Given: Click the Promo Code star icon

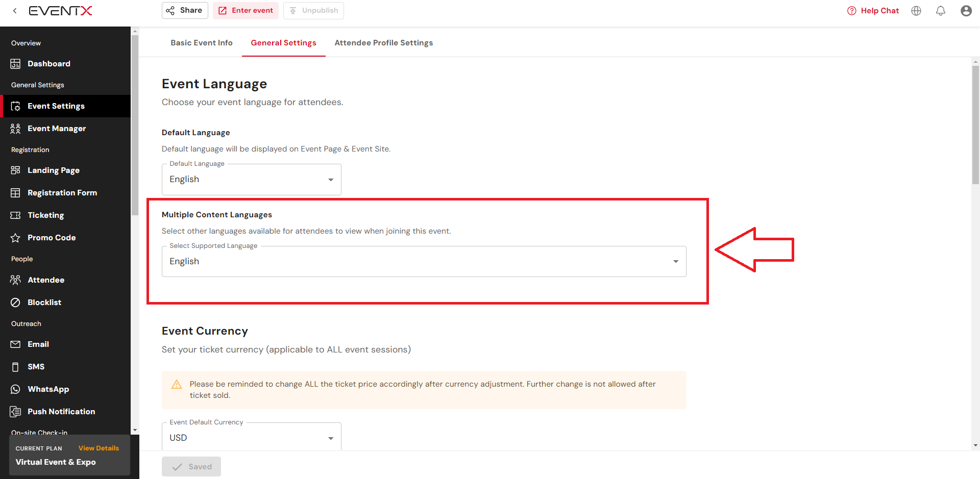Looking at the screenshot, I should (x=15, y=238).
